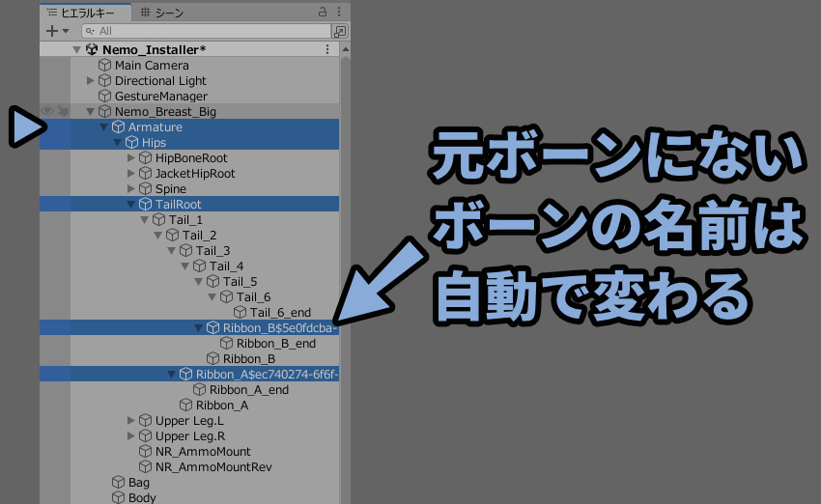Click the Unity logo icon of Nemo_Installer
Viewport: 821px width, 504px height.
point(92,49)
